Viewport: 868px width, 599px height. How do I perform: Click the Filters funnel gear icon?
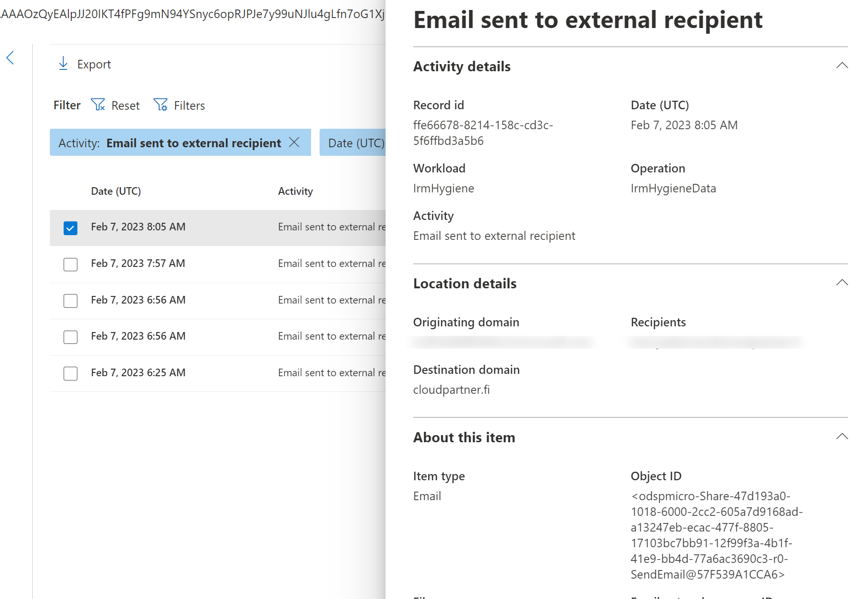[160, 105]
